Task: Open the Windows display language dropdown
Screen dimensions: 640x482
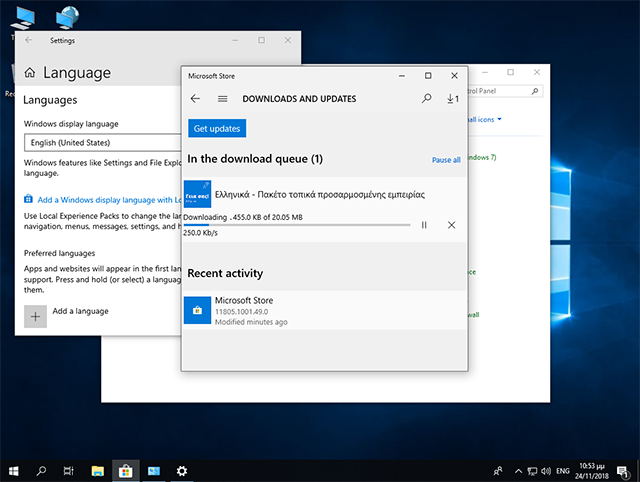Action: point(102,143)
